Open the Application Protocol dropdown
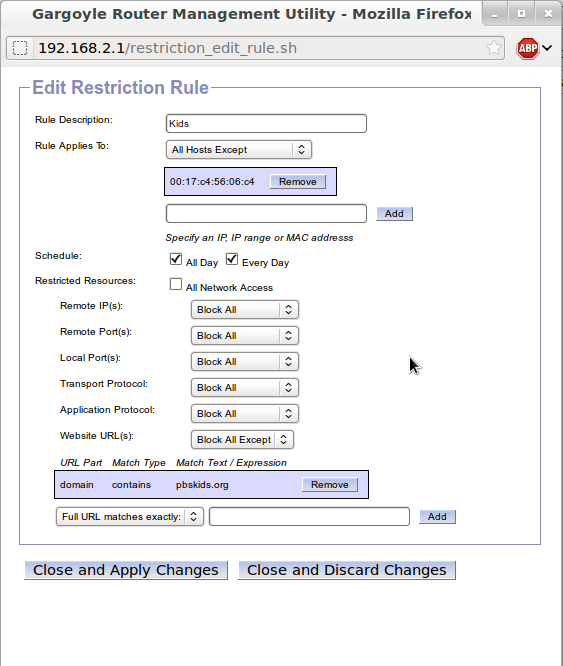This screenshot has height=666, width=563. point(245,414)
